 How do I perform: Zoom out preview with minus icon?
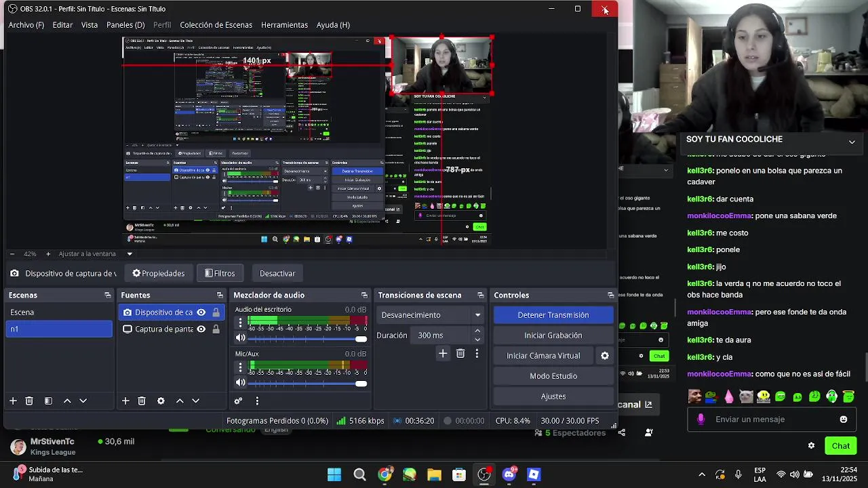click(12, 253)
